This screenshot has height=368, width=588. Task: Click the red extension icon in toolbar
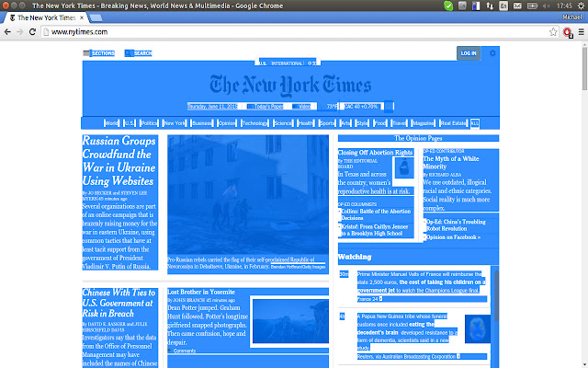click(x=566, y=32)
